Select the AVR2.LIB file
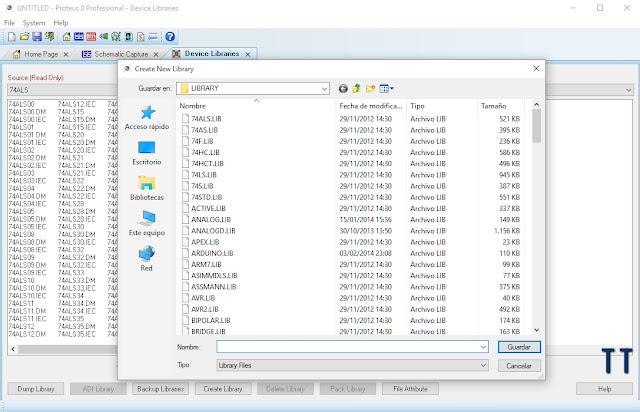 (204, 310)
